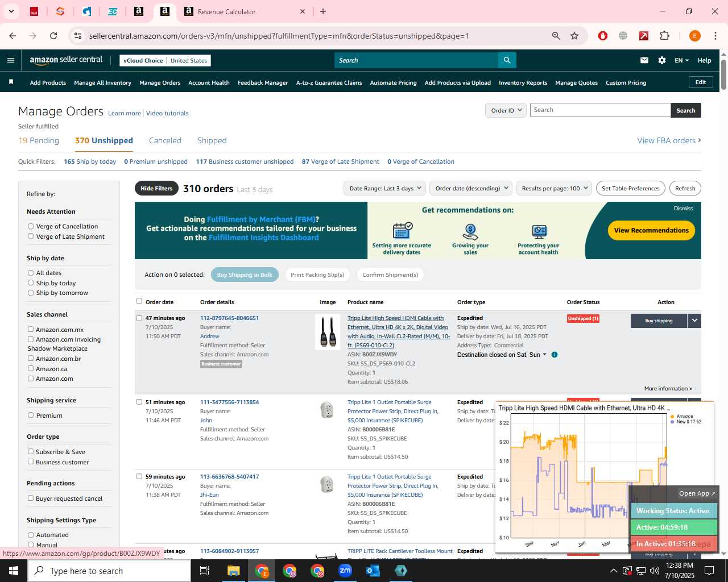Check the Buyer requested cancel filter
Image resolution: width=728 pixels, height=582 pixels.
point(31,498)
